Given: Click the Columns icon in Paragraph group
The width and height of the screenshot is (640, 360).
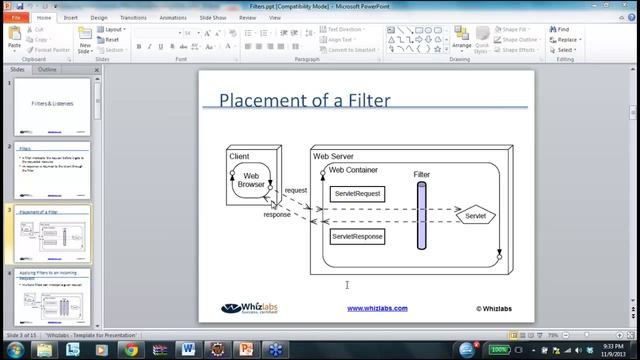Looking at the screenshot, I should coord(296,47).
